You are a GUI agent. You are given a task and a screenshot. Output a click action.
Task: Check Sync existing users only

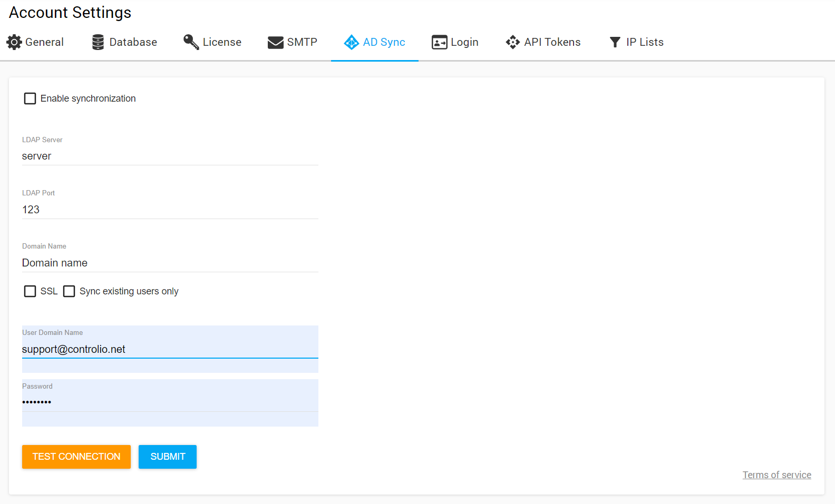click(69, 291)
